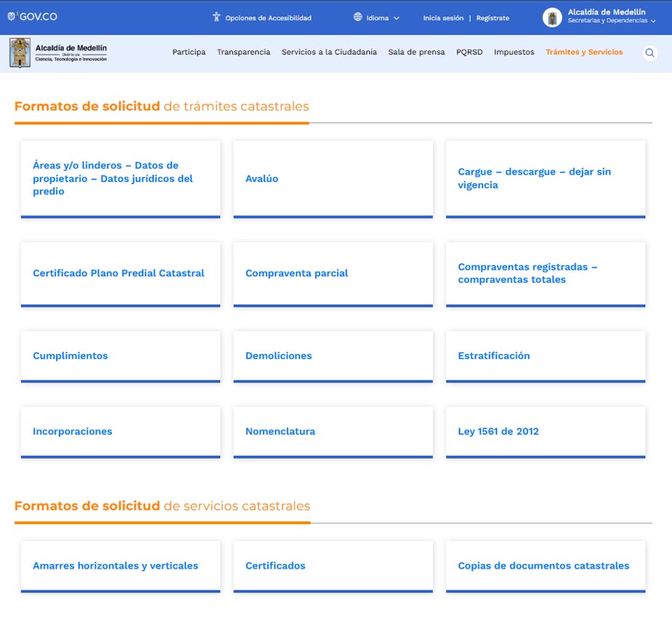Open Certificado Plano Predial Catastral card
Viewport: 672px width, 618px height.
coord(120,273)
